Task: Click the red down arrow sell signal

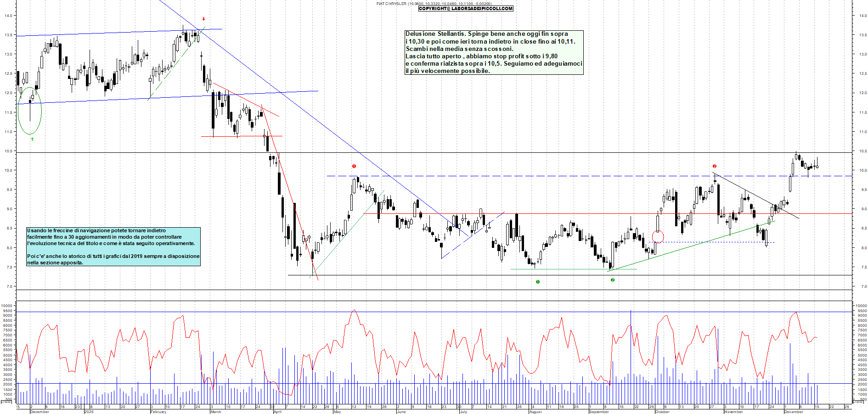Action: coord(203,19)
